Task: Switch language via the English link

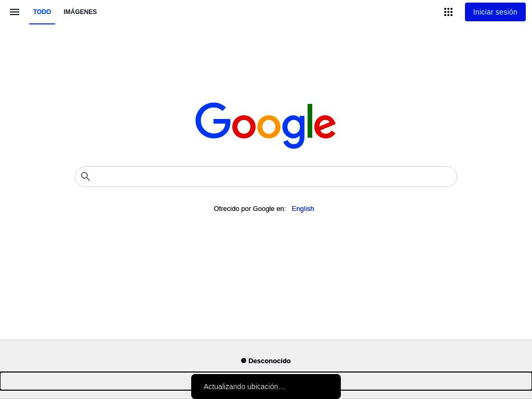Action: (x=303, y=209)
